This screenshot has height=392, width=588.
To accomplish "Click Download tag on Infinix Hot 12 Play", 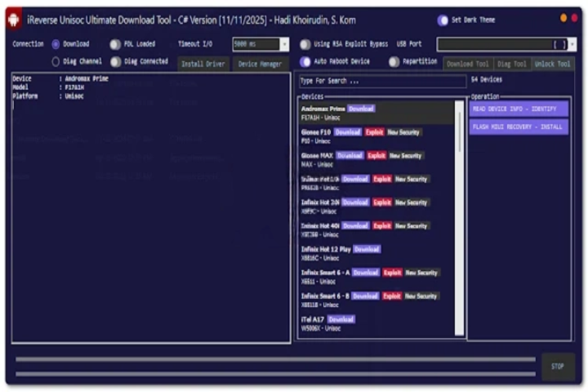I will pos(367,249).
